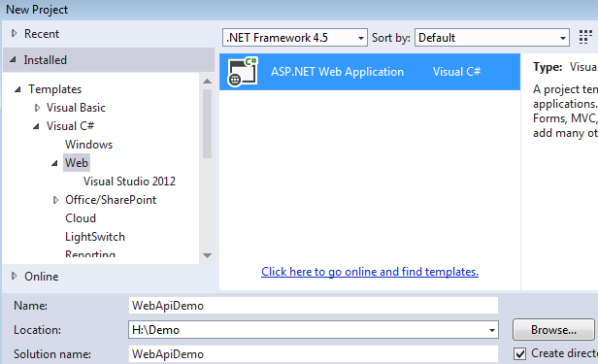
Task: Collapse the Templates tree node
Action: point(17,89)
